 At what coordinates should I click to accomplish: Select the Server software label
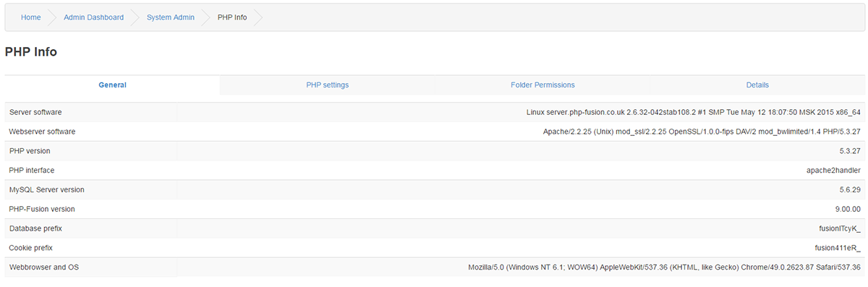coord(35,112)
